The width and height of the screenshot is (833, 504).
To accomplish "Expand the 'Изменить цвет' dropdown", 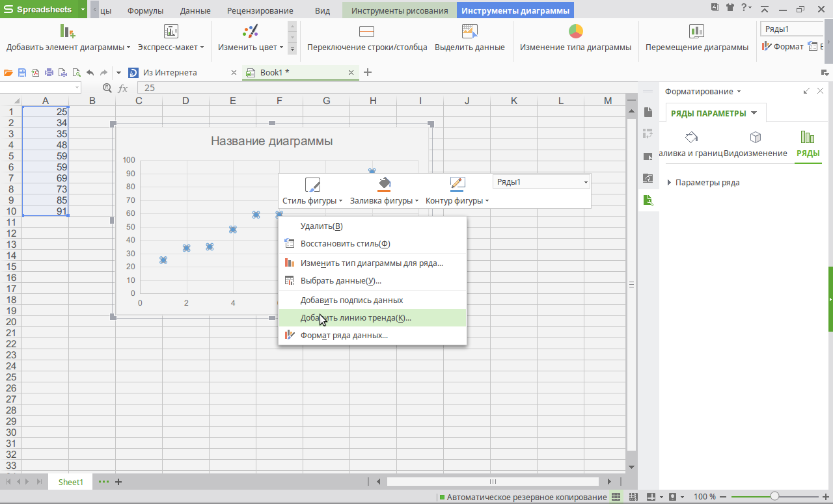I will pyautogui.click(x=281, y=47).
